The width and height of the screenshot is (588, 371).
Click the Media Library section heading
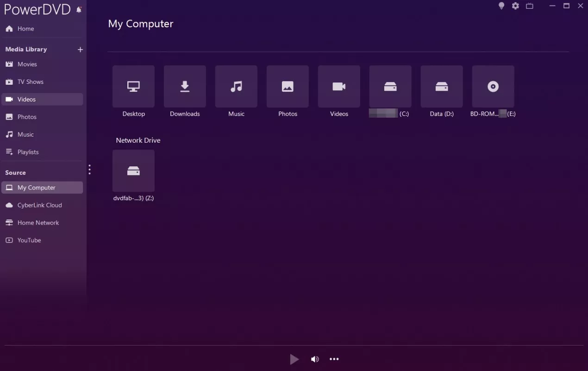click(x=26, y=49)
